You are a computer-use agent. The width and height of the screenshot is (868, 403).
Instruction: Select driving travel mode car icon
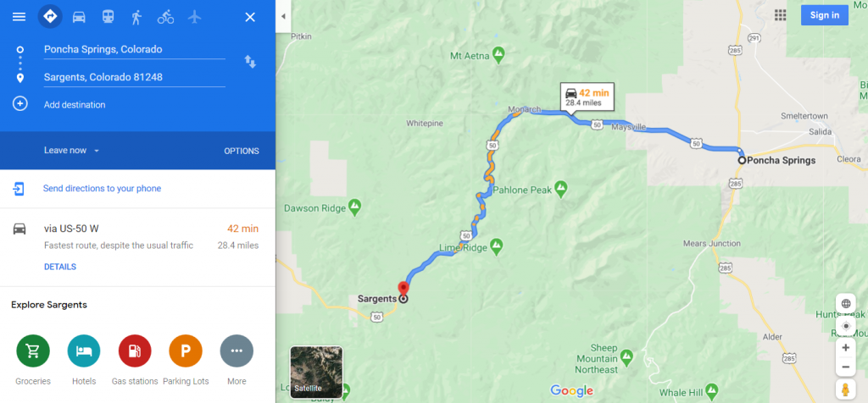(79, 17)
